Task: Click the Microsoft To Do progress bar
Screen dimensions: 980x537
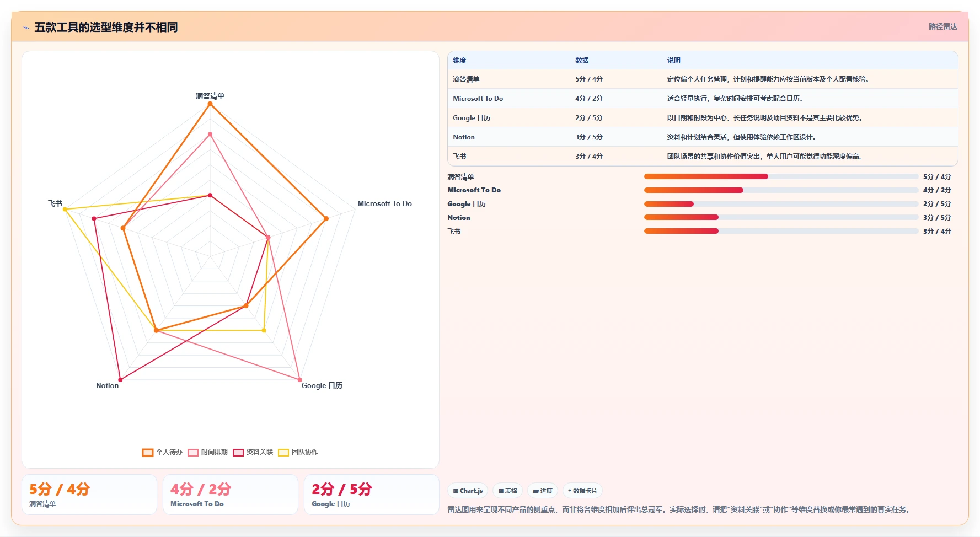Action: [x=781, y=190]
